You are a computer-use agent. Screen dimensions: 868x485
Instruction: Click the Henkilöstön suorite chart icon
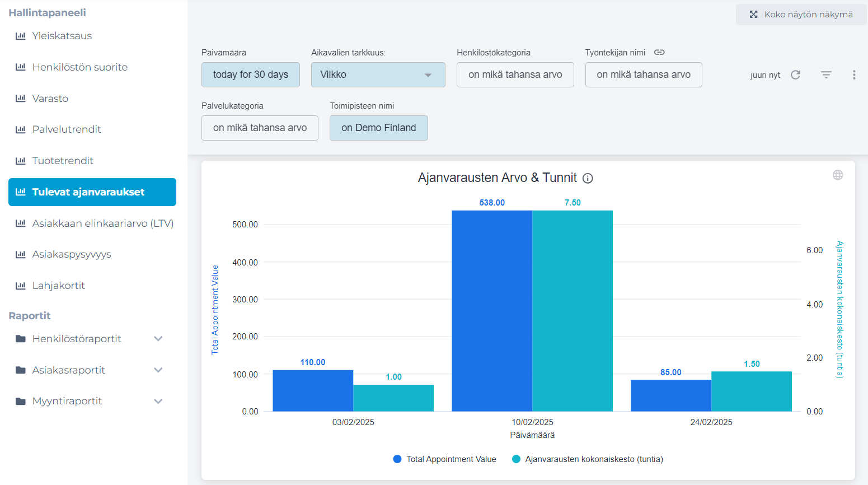coord(21,67)
